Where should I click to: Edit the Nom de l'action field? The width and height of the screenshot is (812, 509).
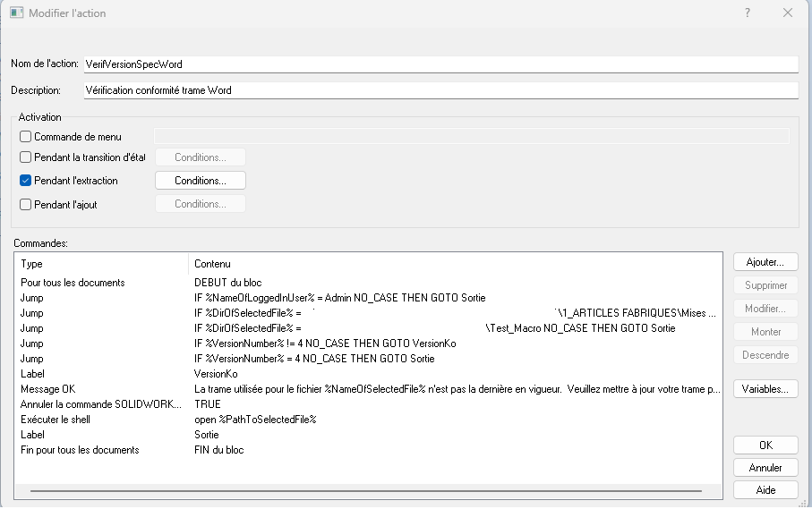pos(439,64)
